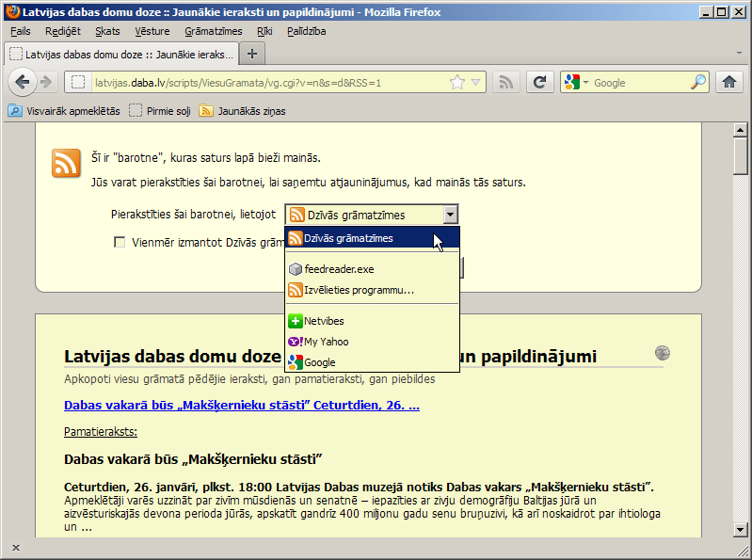Select Google as feed reader

pyautogui.click(x=372, y=362)
